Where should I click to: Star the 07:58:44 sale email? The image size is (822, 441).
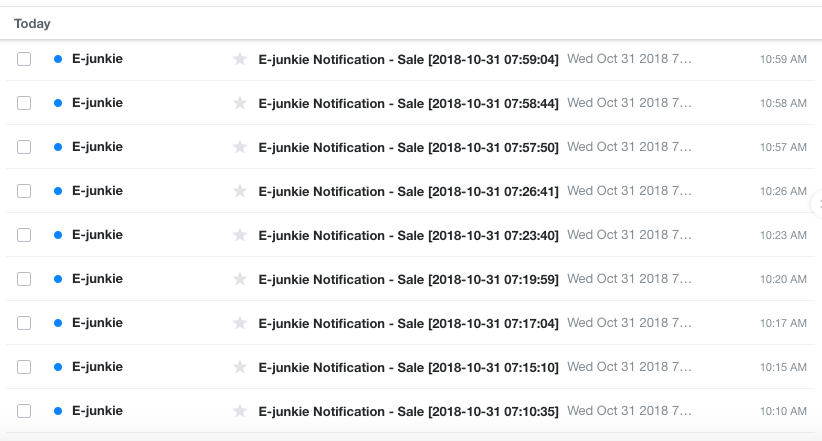tap(239, 103)
